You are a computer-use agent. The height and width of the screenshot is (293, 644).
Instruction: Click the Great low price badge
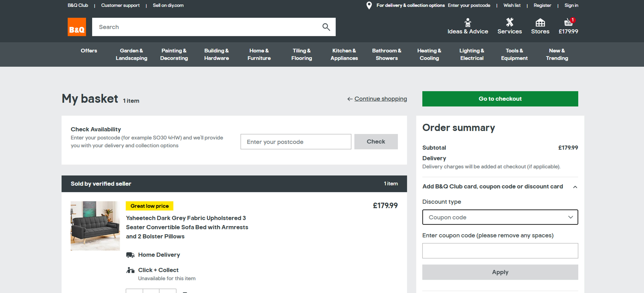click(x=149, y=206)
